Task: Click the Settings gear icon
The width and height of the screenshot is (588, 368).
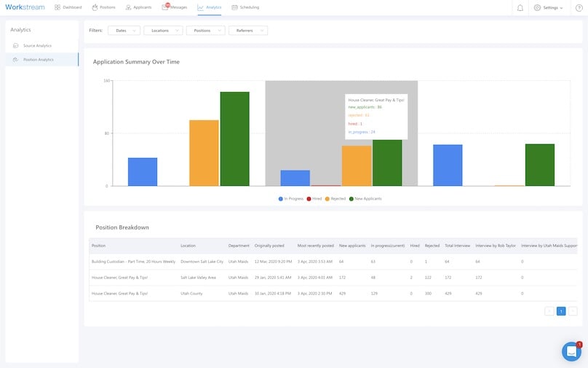Action: [537, 7]
